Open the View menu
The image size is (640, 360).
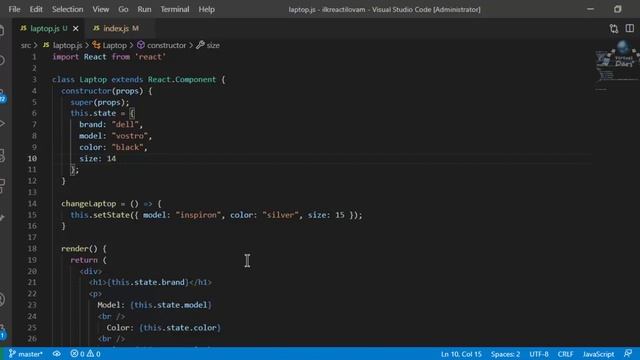[100, 9]
